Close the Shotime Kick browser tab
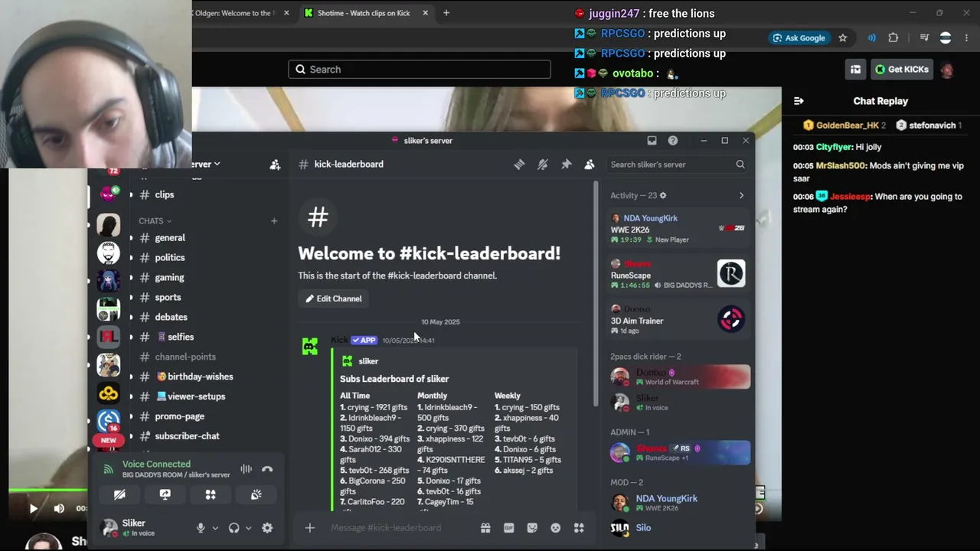Viewport: 980px width, 551px height. point(425,13)
